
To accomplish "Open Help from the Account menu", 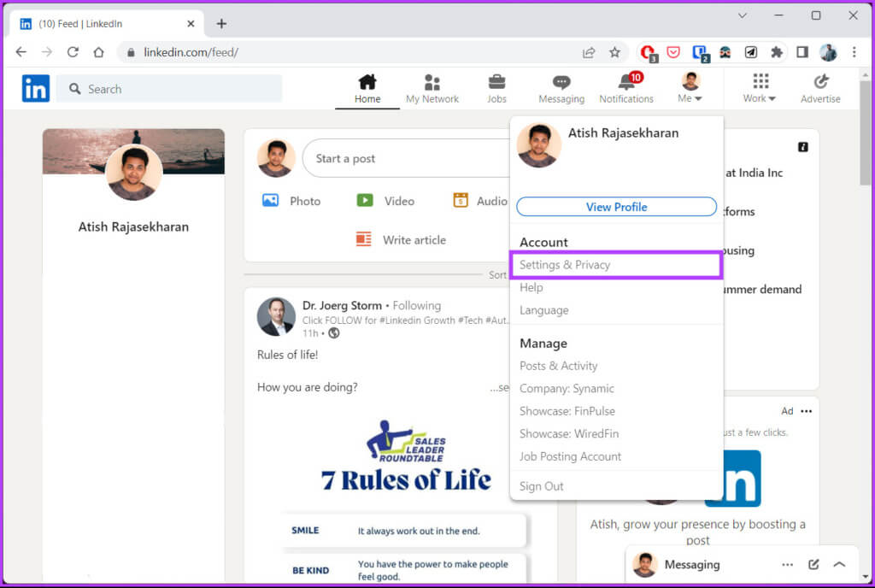I will click(531, 287).
